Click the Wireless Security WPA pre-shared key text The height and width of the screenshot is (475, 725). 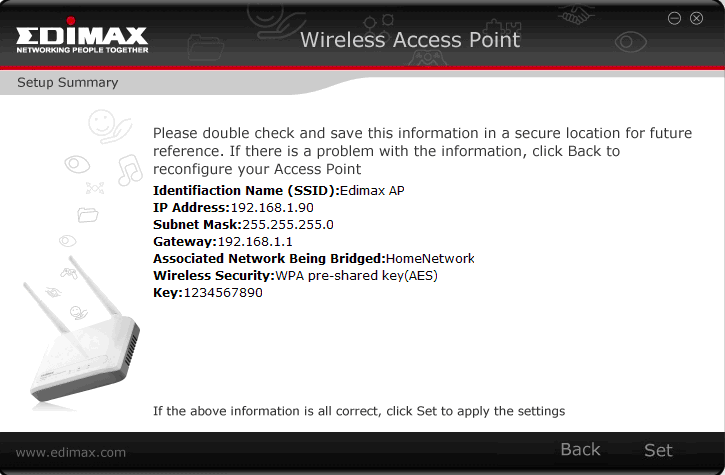pyautogui.click(x=356, y=276)
